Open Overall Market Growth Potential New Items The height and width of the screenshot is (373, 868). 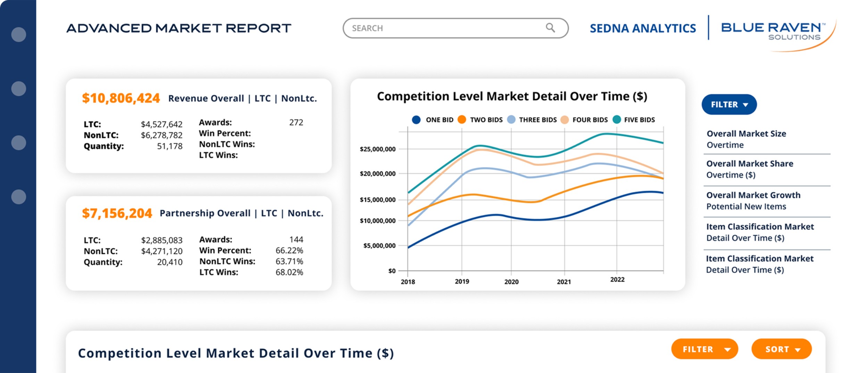(x=753, y=201)
